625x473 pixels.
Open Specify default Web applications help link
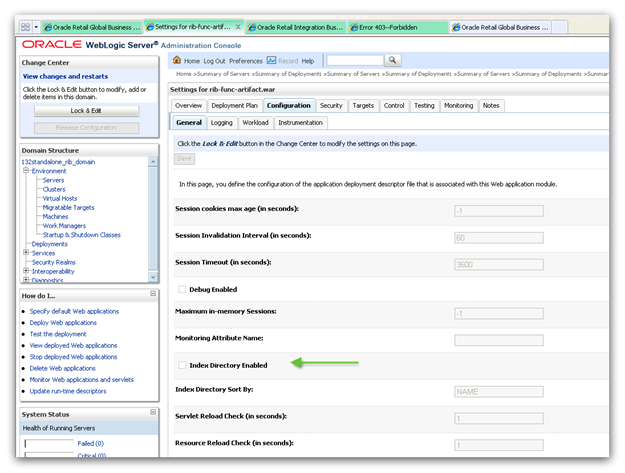[x=74, y=311]
